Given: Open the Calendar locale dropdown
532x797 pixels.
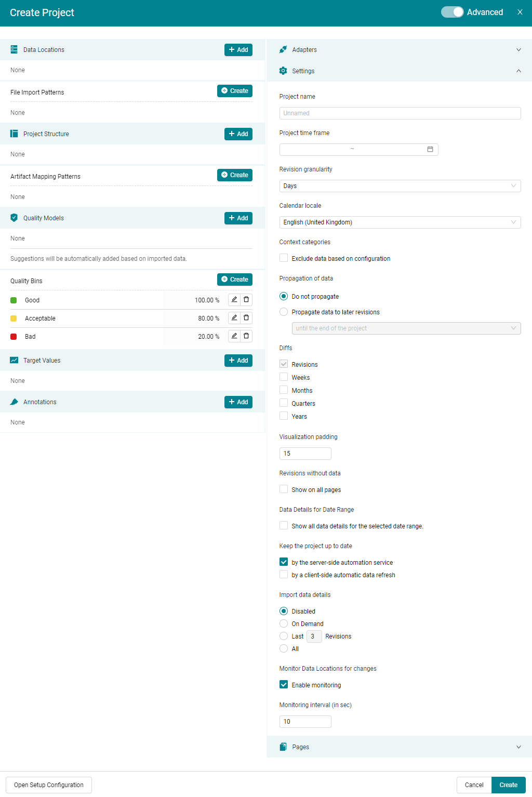Looking at the screenshot, I should pyautogui.click(x=400, y=222).
